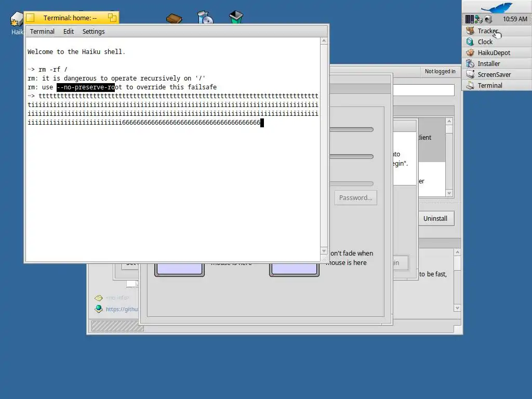The image size is (532, 399).
Task: Open the brown book icon on desktop
Action: point(174,18)
